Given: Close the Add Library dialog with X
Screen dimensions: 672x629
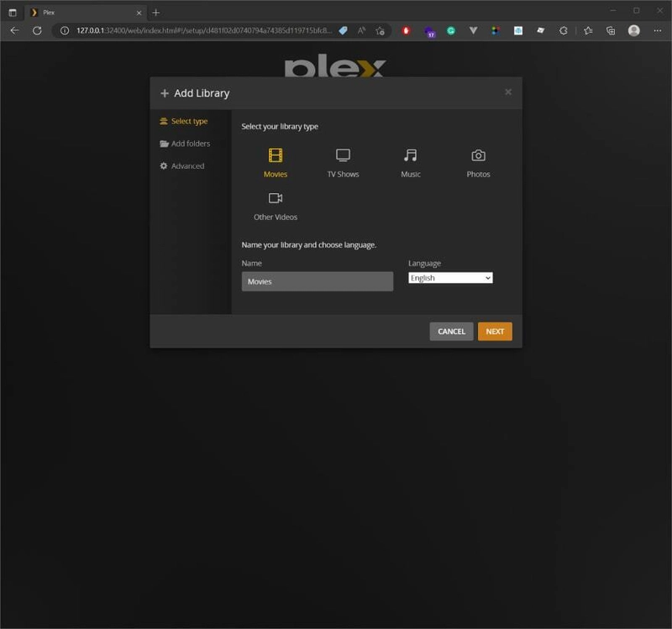Looking at the screenshot, I should [x=508, y=92].
